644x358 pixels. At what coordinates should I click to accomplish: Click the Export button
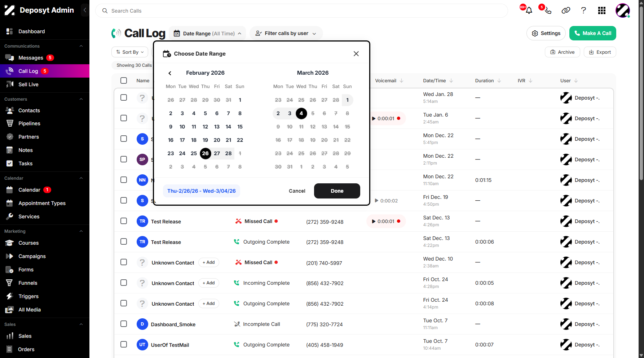[x=600, y=52]
